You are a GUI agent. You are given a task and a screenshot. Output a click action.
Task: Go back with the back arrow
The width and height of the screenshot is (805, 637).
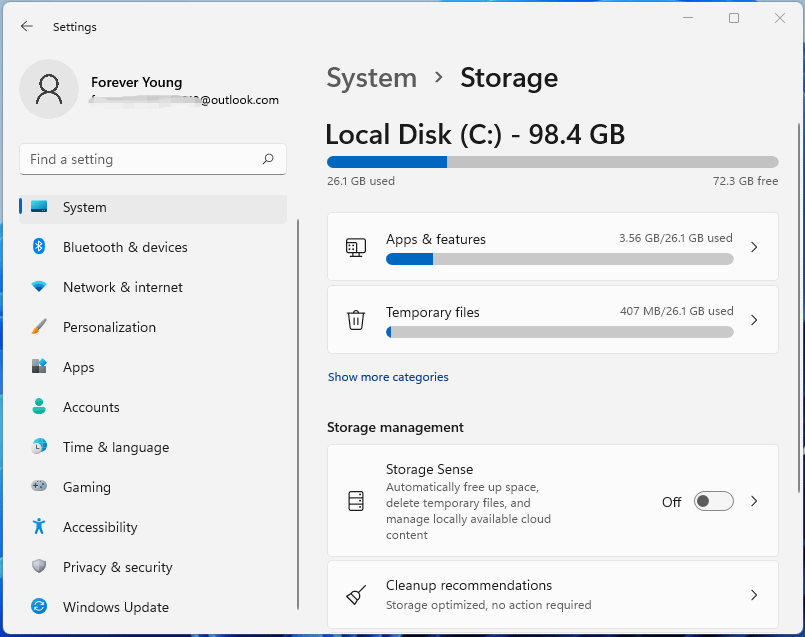point(27,27)
